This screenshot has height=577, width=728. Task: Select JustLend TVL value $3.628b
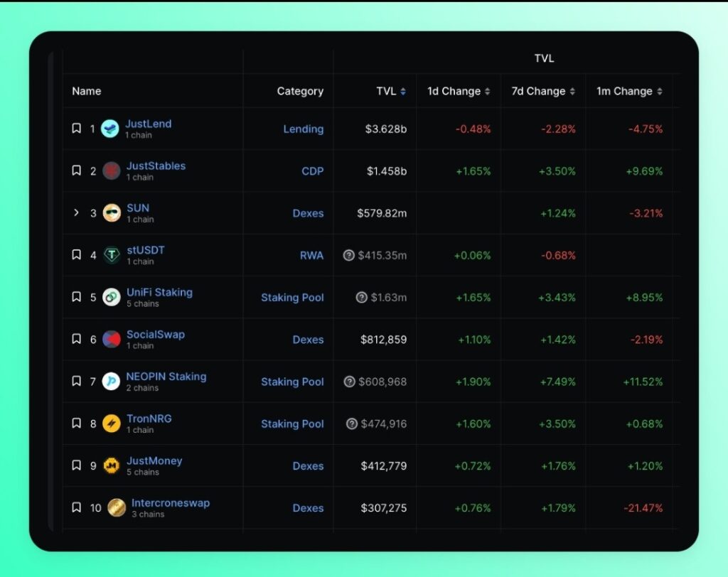tap(386, 129)
